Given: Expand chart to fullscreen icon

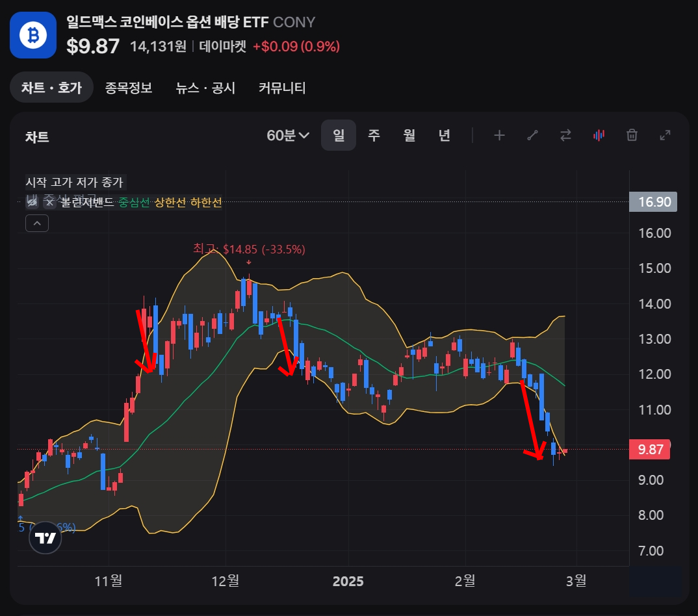Looking at the screenshot, I should coord(665,135).
